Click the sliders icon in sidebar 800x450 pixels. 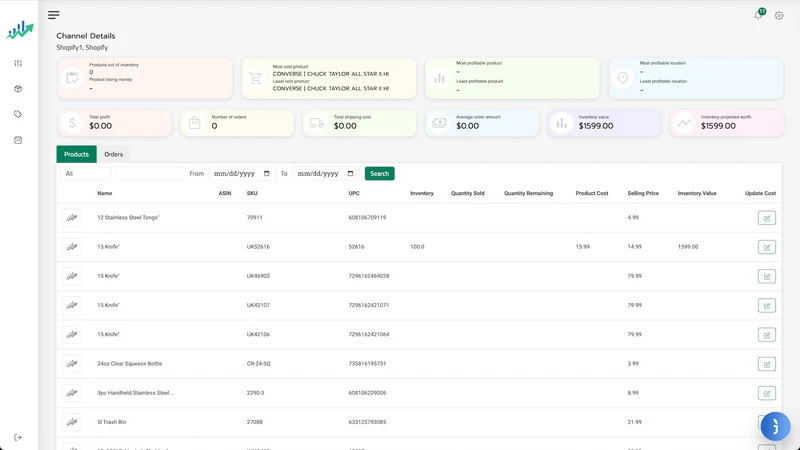[18, 63]
